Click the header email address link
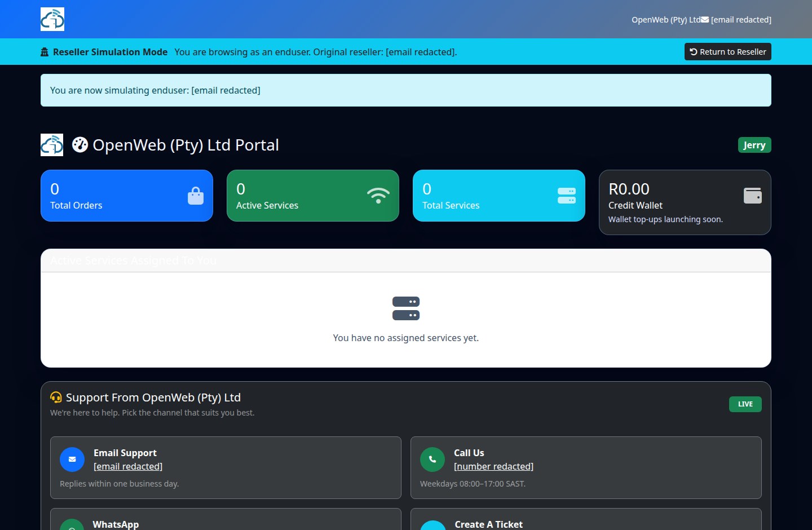Viewport: 812px width, 530px height. 741,20
